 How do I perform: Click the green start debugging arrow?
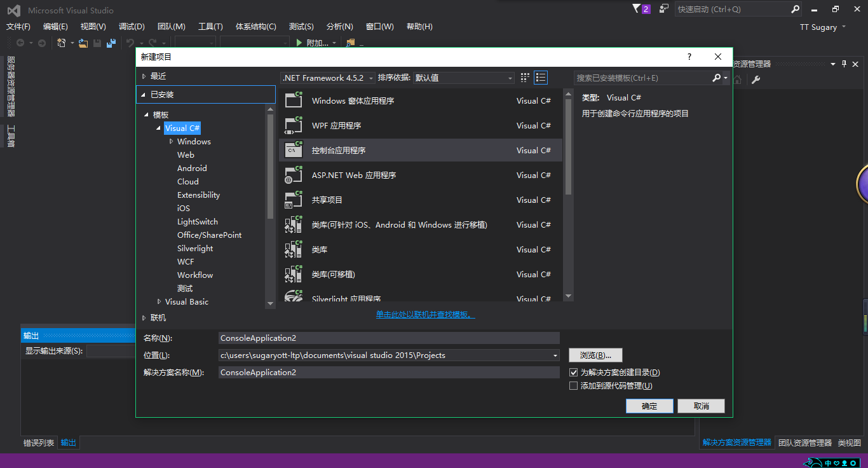[x=299, y=43]
